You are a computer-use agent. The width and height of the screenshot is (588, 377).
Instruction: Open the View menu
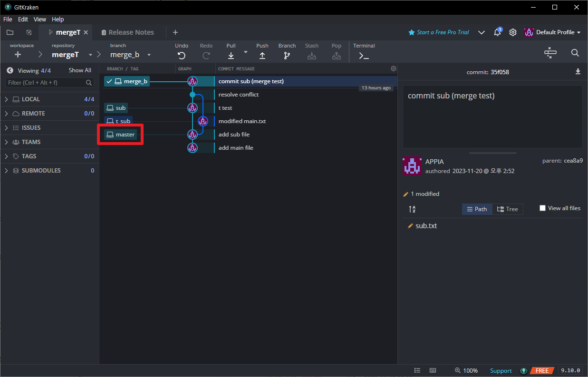pos(40,19)
